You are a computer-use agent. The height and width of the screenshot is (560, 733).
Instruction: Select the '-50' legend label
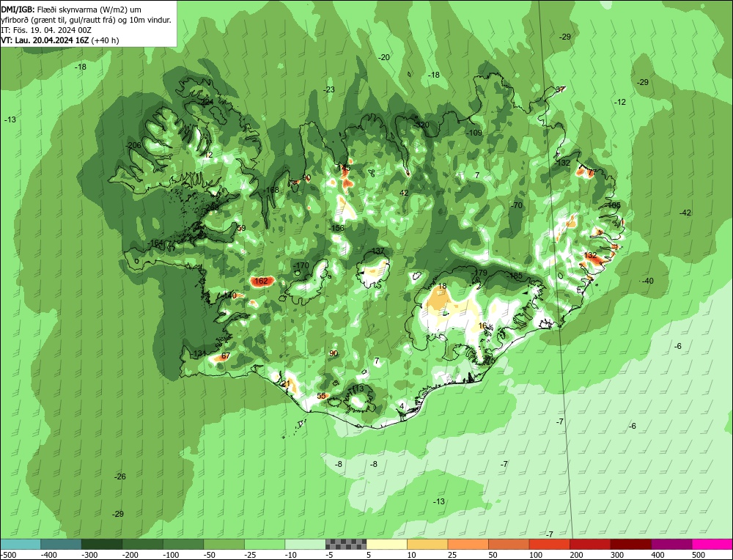pos(210,555)
